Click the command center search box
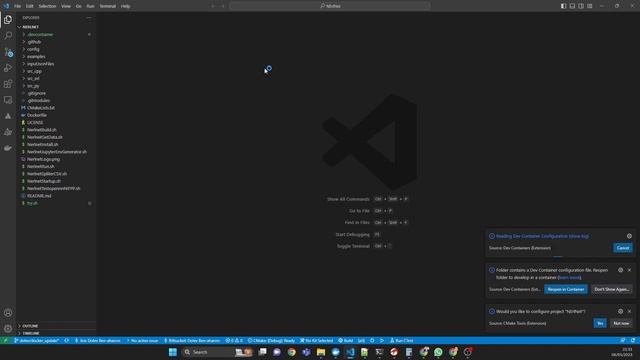The height and width of the screenshot is (360, 640). [x=330, y=6]
